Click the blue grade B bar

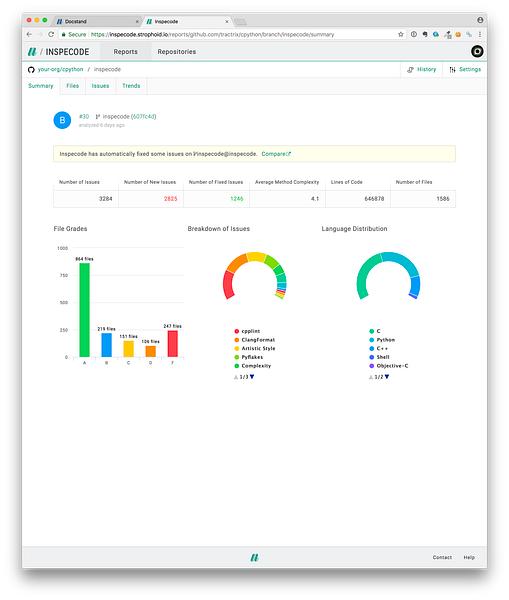[x=106, y=345]
